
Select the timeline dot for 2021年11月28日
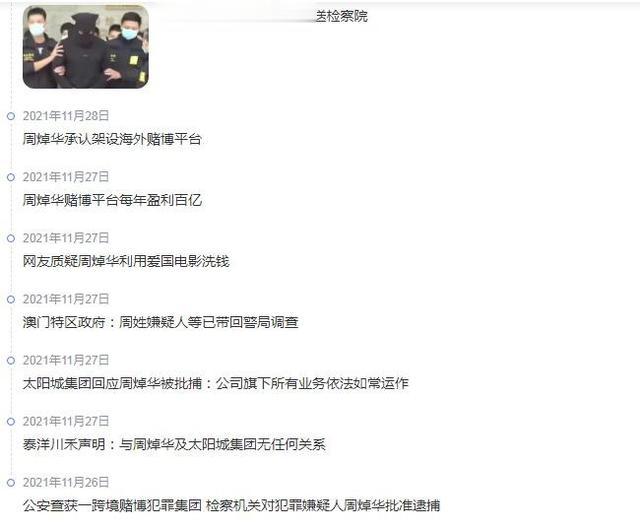pyautogui.click(x=11, y=116)
